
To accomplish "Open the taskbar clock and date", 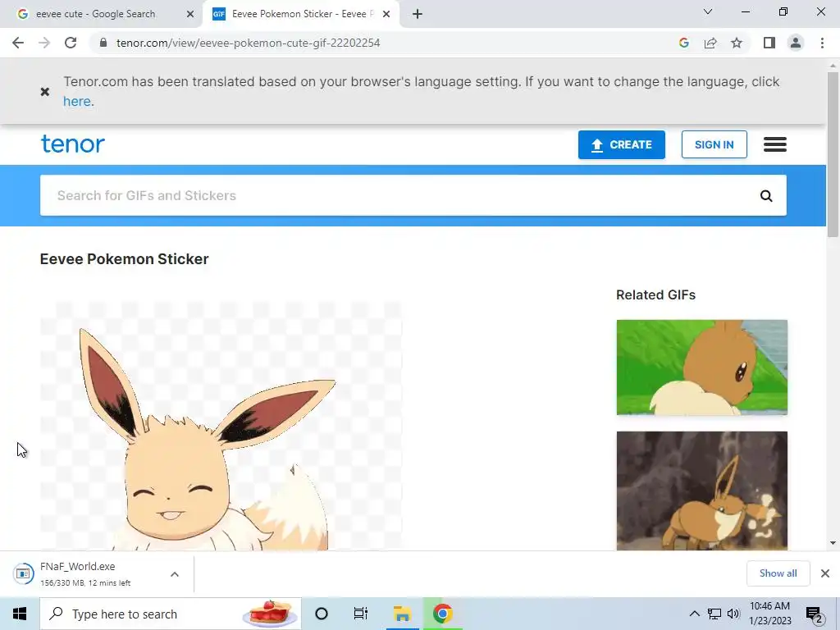I will 769,614.
